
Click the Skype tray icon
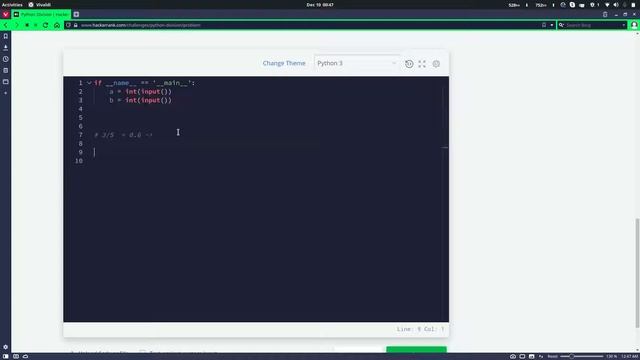coord(572,5)
